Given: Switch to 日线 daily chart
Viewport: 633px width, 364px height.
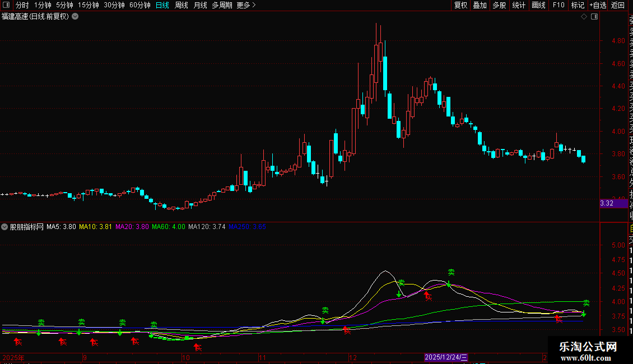Looking at the screenshot, I should tap(162, 5).
